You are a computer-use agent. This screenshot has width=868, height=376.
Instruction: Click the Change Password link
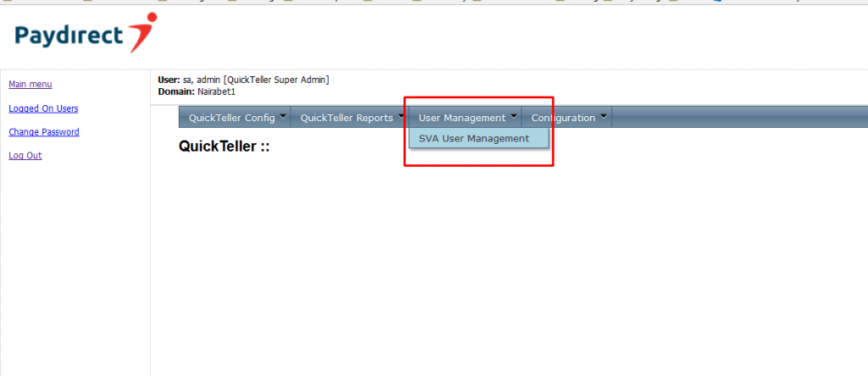click(x=44, y=132)
